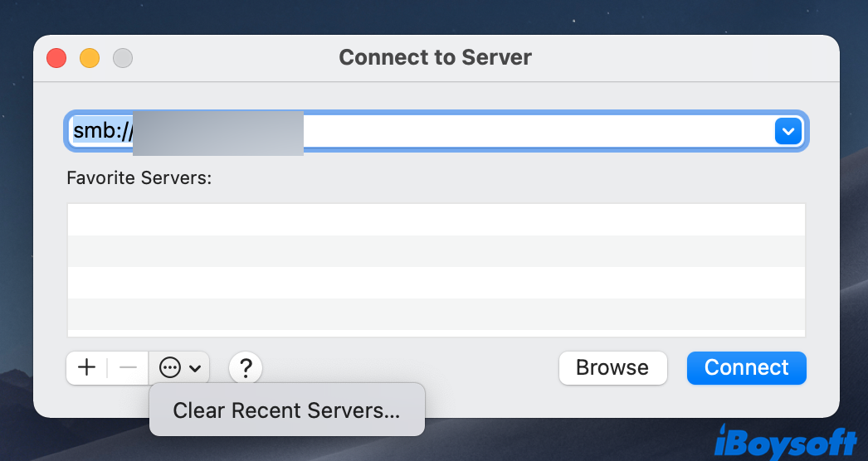Image resolution: width=868 pixels, height=461 pixels.
Task: Choose Clear Recent Servers… menu item
Action: click(286, 410)
